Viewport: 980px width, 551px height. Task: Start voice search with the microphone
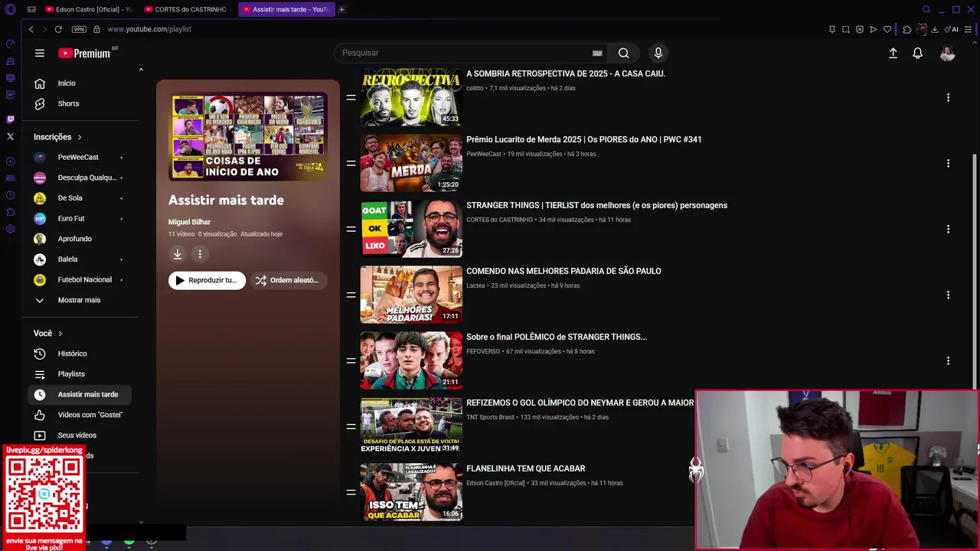click(x=658, y=53)
